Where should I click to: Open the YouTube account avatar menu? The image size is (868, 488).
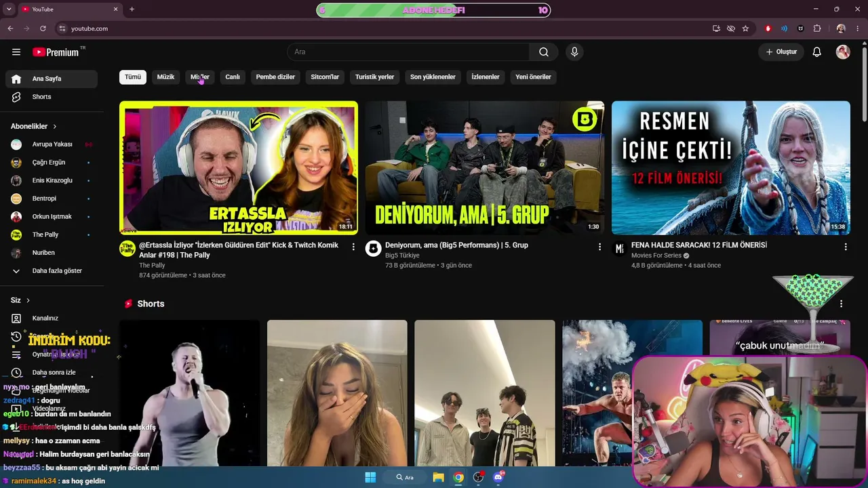pos(843,52)
